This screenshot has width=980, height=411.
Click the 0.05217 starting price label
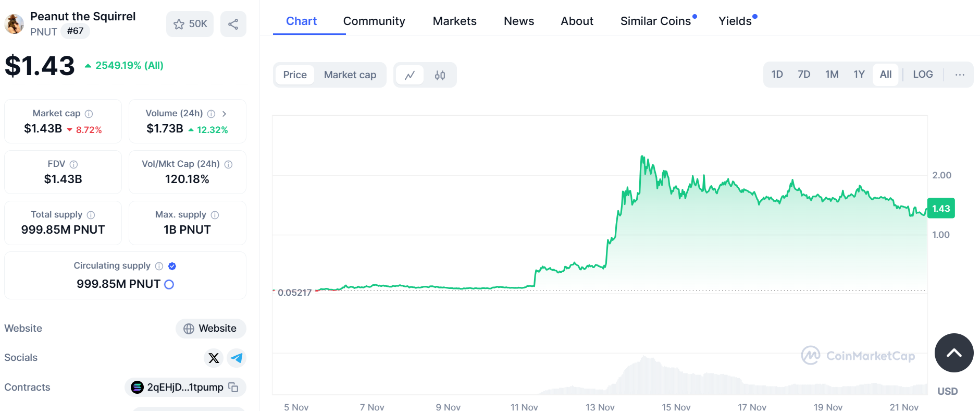click(x=294, y=293)
